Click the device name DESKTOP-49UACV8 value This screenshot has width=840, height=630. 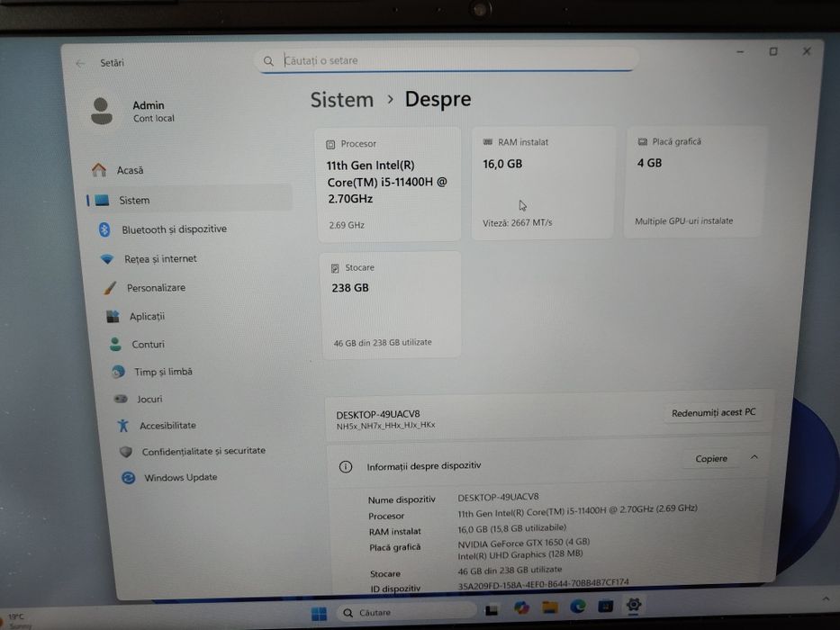[x=498, y=497]
